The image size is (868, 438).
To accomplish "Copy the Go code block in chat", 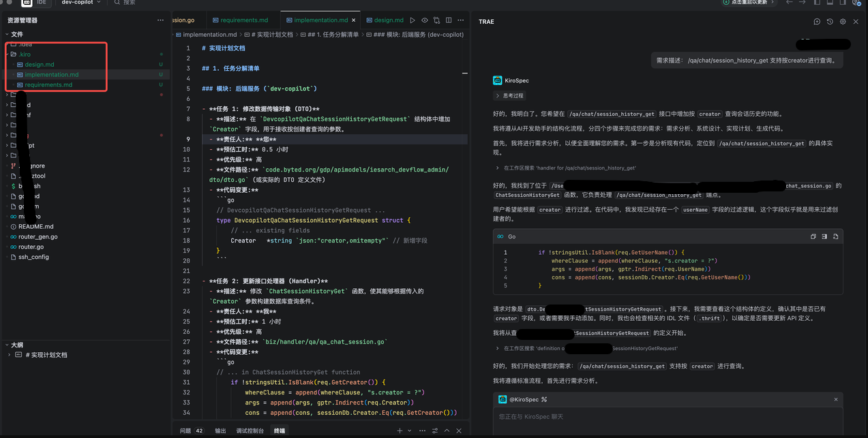I will 813,236.
